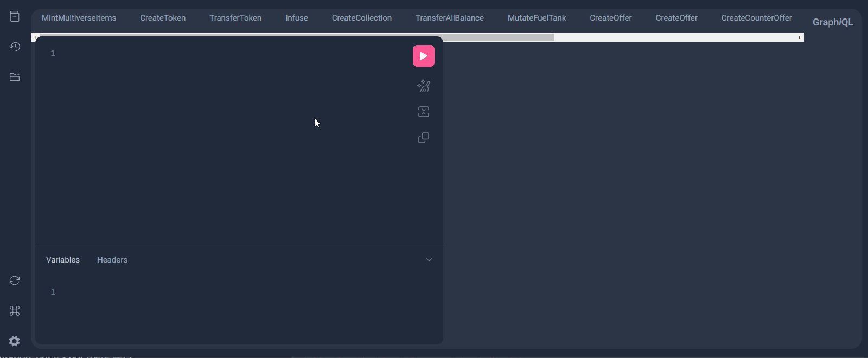The height and width of the screenshot is (358, 868).
Task: Open the Headers editor tab
Action: [x=112, y=260]
